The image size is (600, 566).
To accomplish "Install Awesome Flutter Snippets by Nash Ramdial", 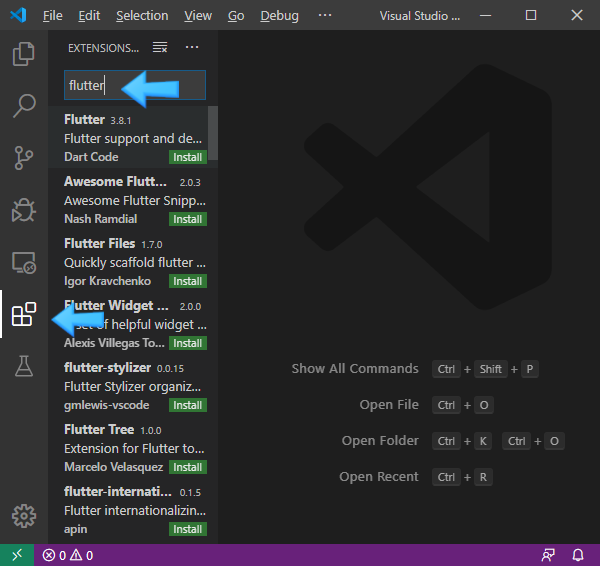I will (x=188, y=219).
